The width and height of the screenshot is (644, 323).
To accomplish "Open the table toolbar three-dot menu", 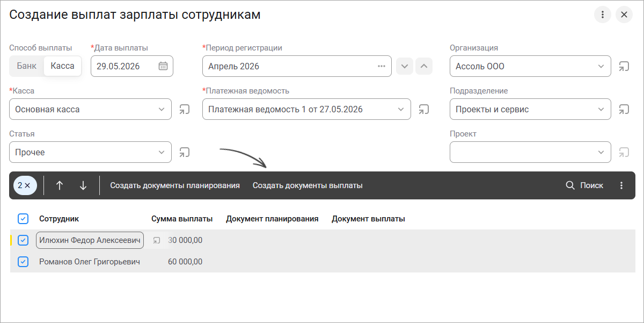I will [621, 185].
